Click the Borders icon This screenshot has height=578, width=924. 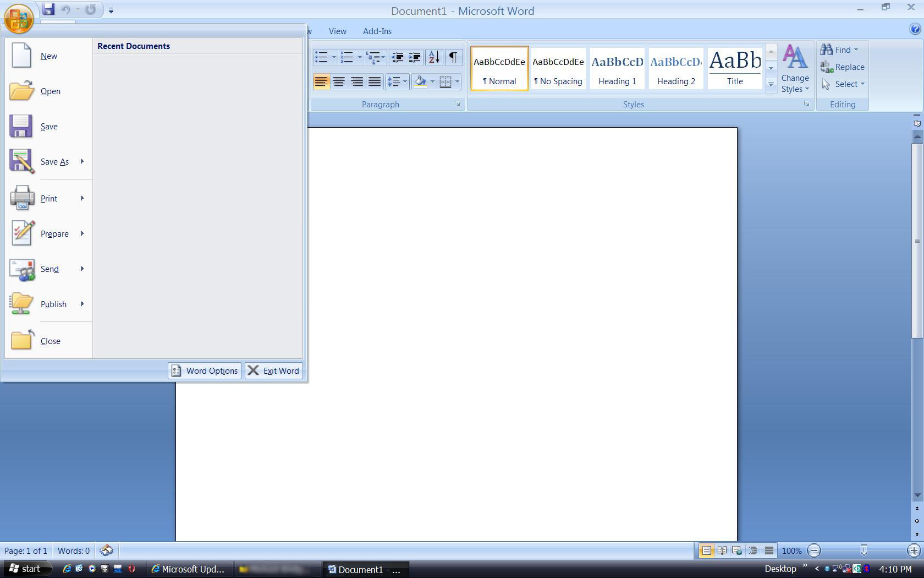tap(446, 82)
